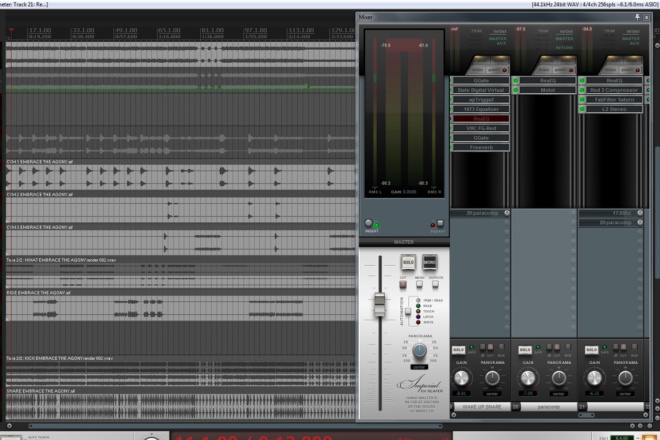The height and width of the screenshot is (440, 660).
Task: Open the Slate Digital Virtual FX slot
Action: [481, 90]
